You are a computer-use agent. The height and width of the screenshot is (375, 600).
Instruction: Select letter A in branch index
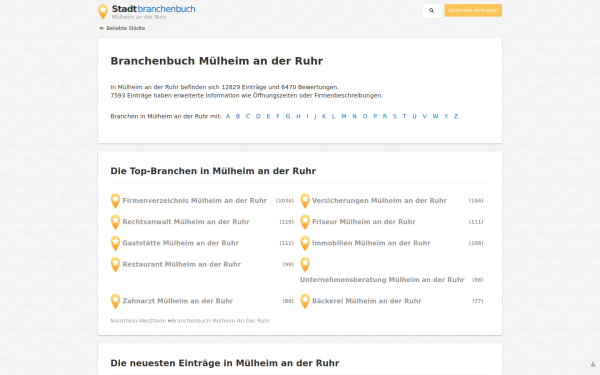228,116
